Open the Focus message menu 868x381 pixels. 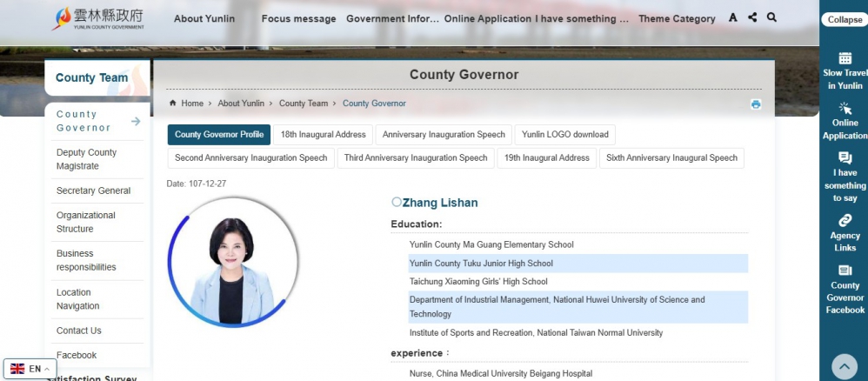(299, 19)
